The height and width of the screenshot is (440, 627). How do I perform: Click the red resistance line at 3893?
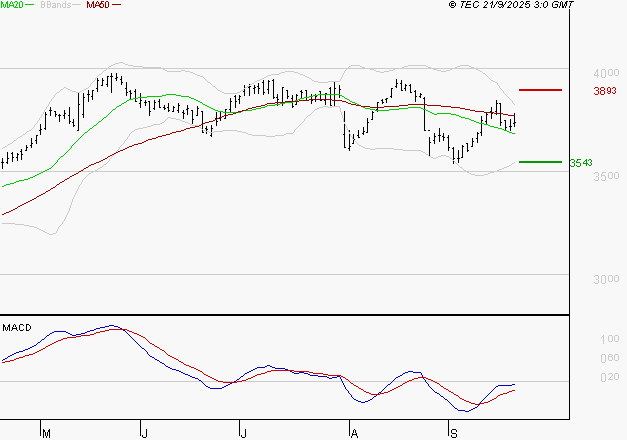pyautogui.click(x=540, y=90)
